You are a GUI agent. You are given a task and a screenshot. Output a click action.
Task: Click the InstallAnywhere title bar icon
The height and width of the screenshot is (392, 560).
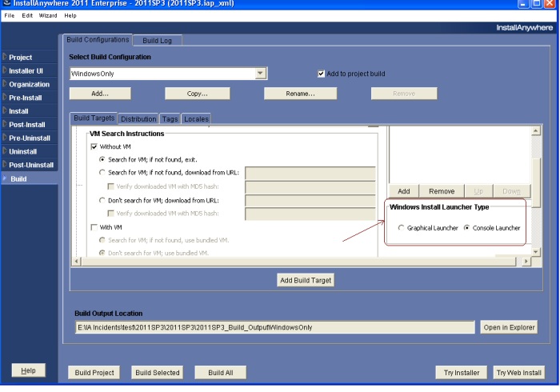point(6,3)
